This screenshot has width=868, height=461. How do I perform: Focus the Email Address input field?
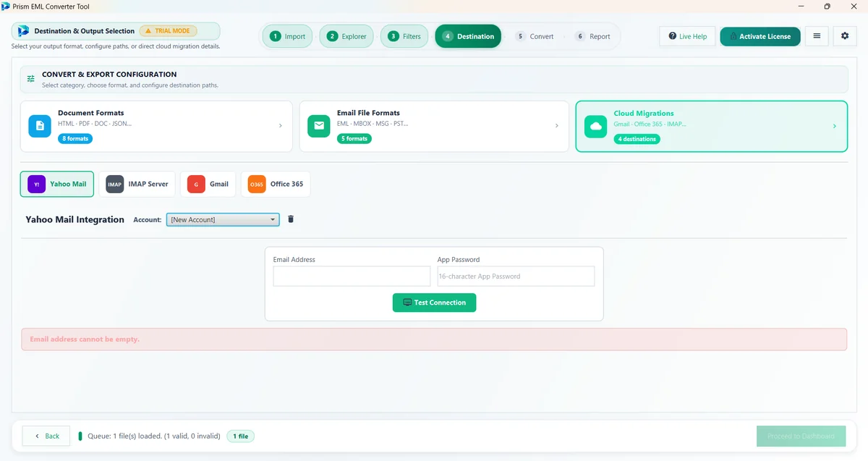(x=352, y=276)
